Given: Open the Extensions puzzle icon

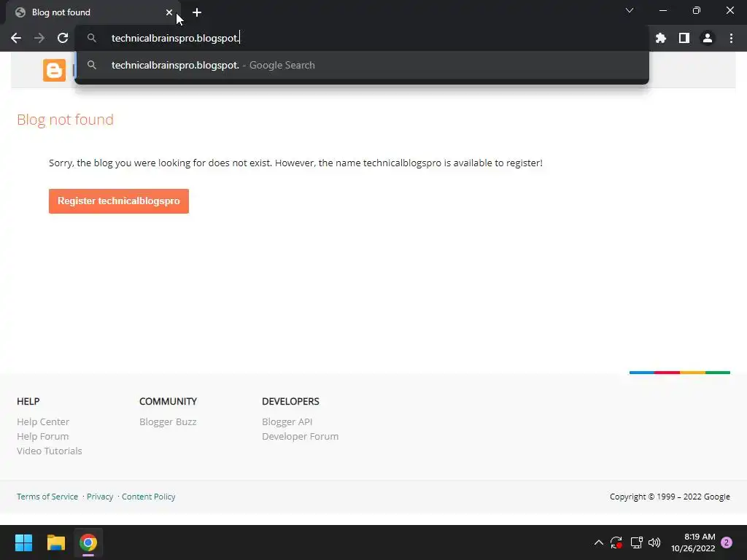Looking at the screenshot, I should click(661, 38).
